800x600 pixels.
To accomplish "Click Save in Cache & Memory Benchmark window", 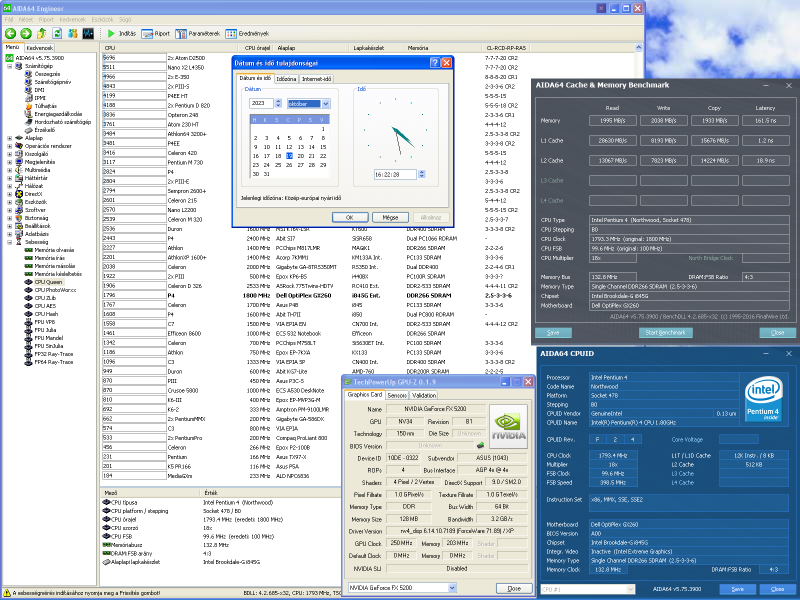I will [553, 333].
